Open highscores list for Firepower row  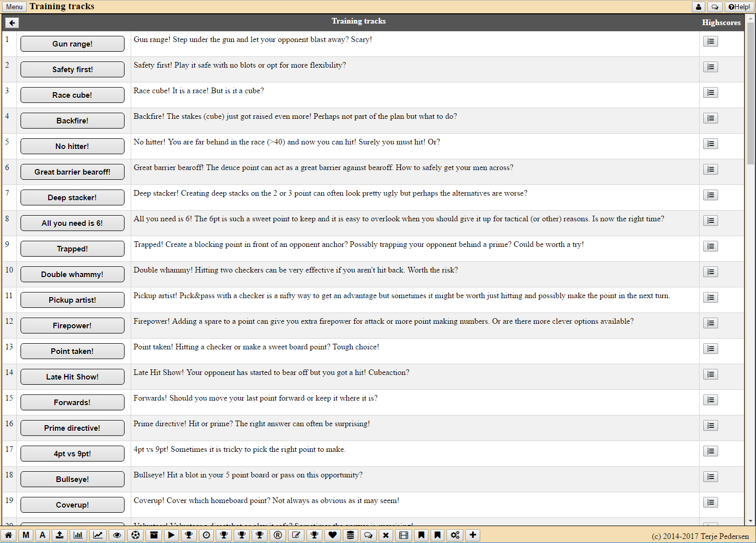point(710,323)
